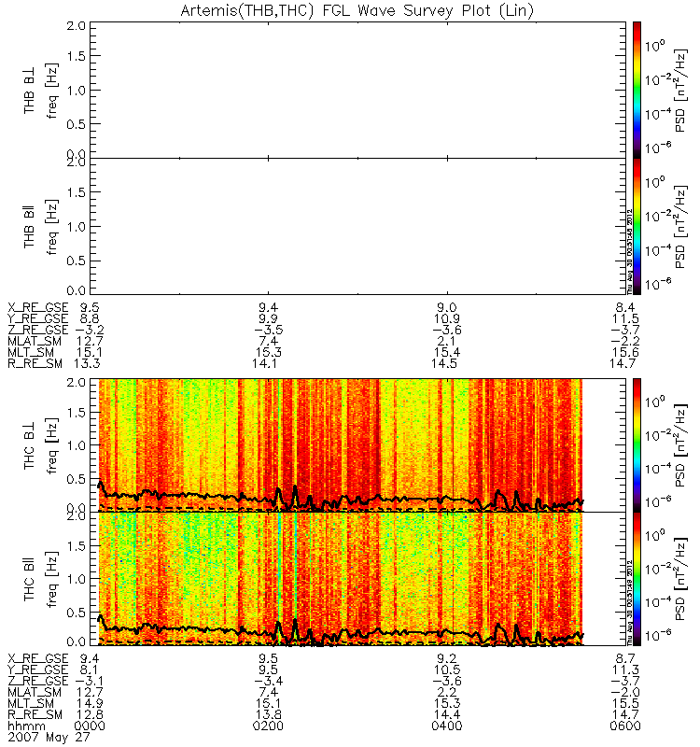The height and width of the screenshot is (747, 700).
Task: Click the R_RE_SM value 13.8
Action: pos(268,715)
